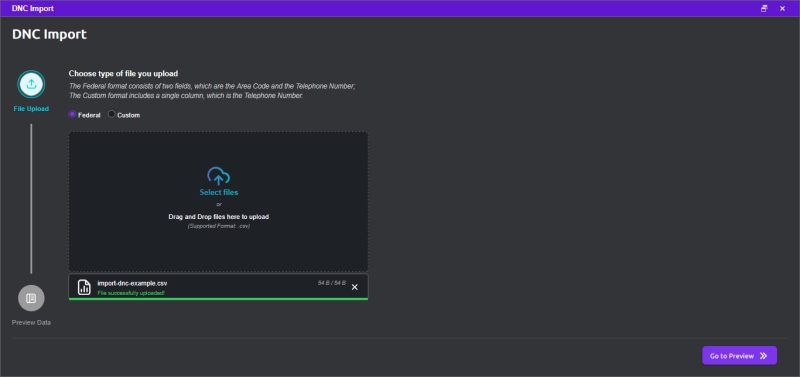Click the 54 B / 54 B size text

point(332,283)
